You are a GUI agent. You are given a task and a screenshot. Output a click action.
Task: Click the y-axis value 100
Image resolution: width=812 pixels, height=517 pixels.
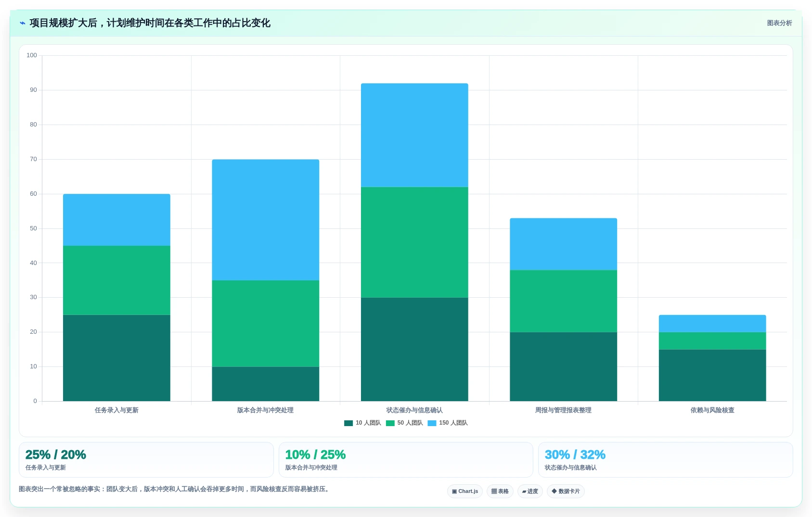[x=32, y=55]
